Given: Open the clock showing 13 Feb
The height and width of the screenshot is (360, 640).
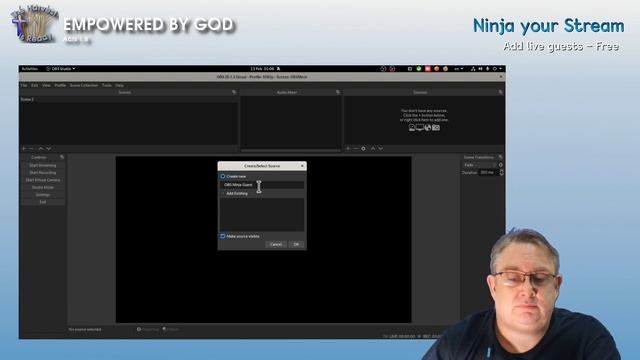Looking at the screenshot, I should click(262, 69).
